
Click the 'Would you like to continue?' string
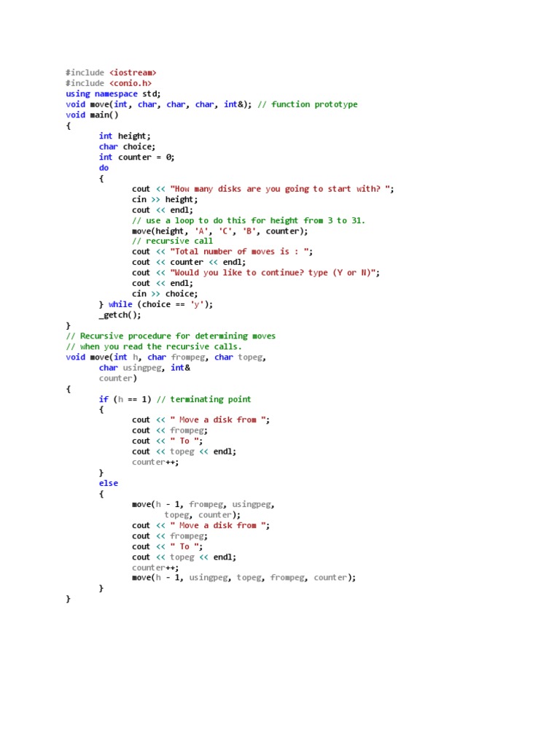[x=275, y=273]
